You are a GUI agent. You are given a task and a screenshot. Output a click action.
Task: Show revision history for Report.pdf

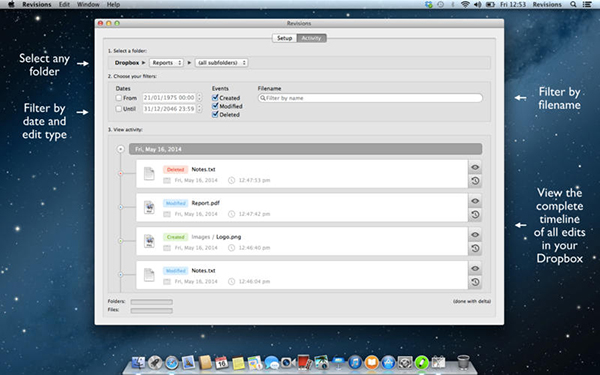point(475,215)
